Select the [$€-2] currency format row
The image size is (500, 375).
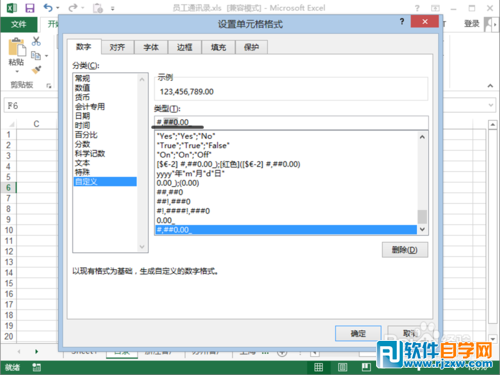pyautogui.click(x=286, y=164)
